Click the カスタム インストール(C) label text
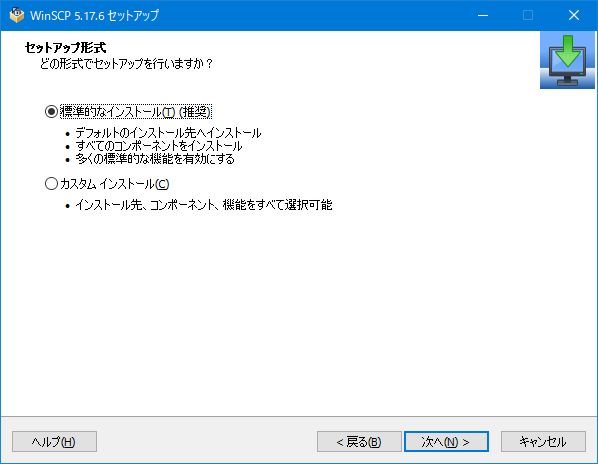 tap(114, 184)
